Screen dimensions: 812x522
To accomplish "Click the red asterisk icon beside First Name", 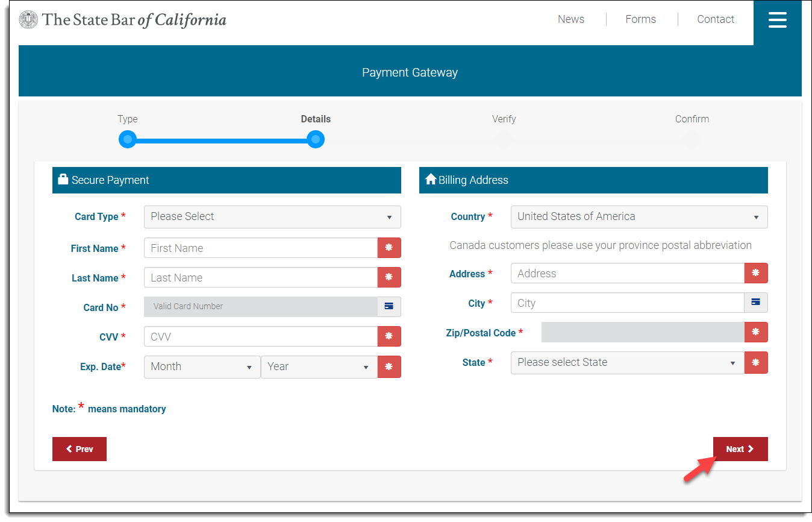I will [389, 248].
